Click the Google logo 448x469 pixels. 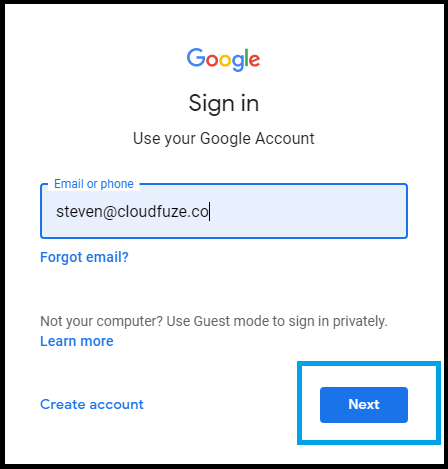pos(223,59)
